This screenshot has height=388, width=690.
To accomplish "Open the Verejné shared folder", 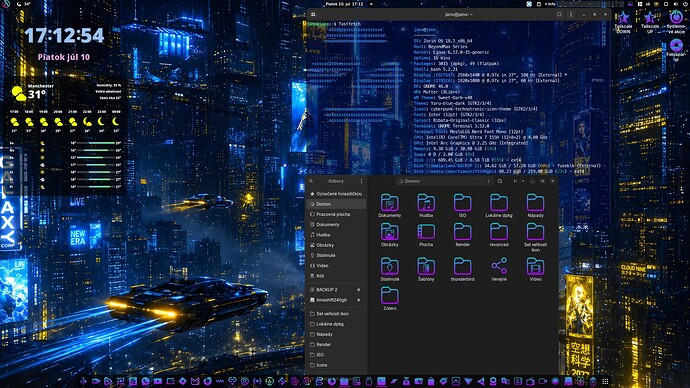I will (499, 269).
